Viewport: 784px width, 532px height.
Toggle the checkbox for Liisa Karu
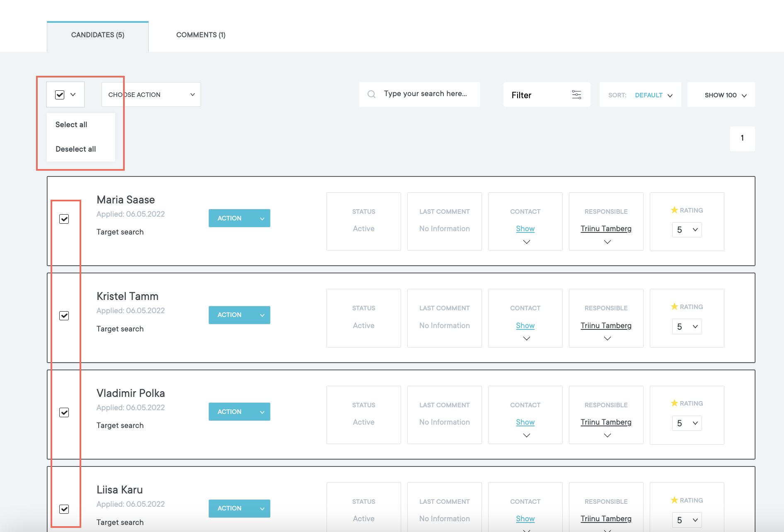click(64, 509)
